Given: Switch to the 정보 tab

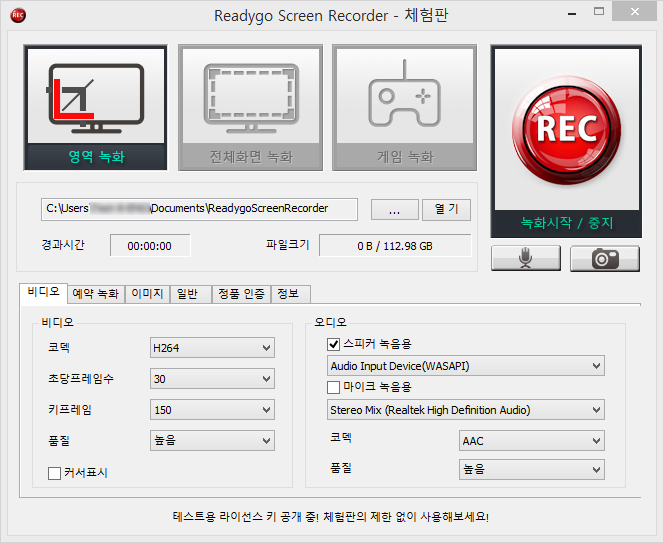Looking at the screenshot, I should (290, 294).
